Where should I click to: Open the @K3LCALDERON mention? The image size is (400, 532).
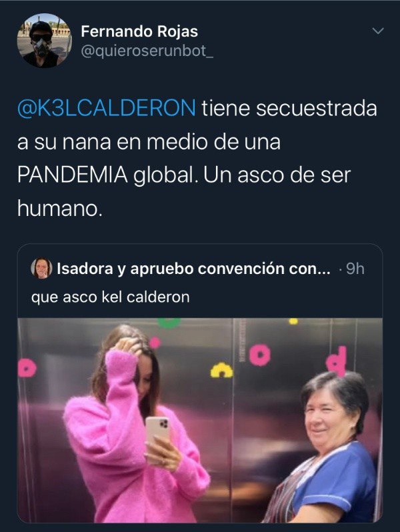coord(107,109)
